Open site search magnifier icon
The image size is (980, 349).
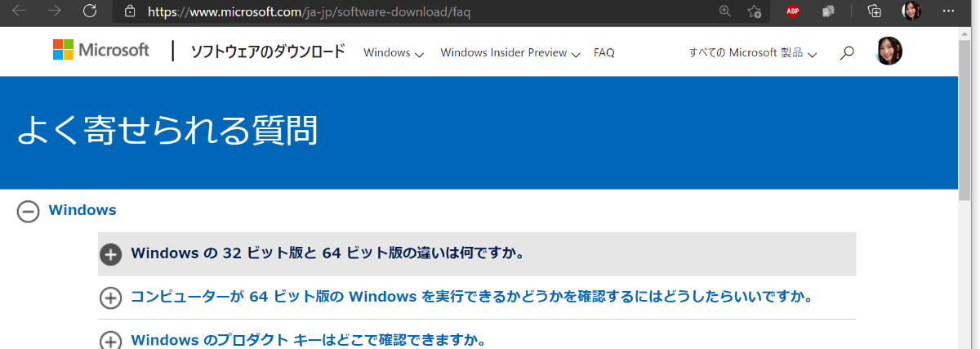point(847,53)
